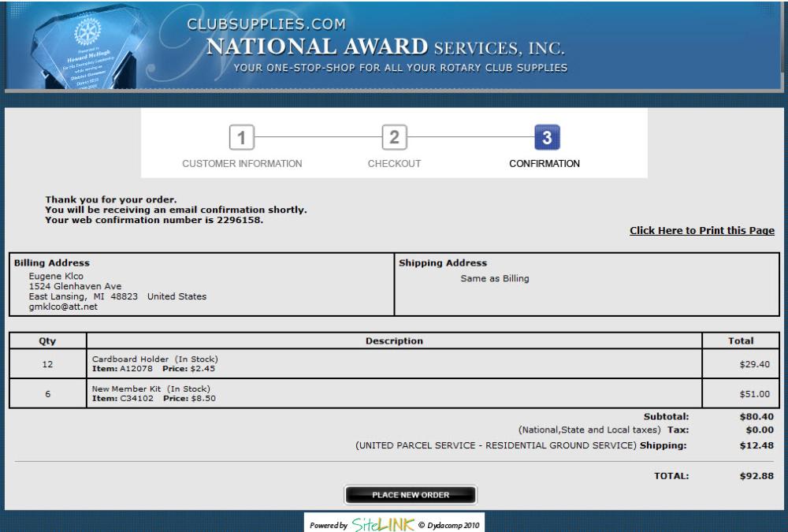Click the Billing Address heading
The width and height of the screenshot is (788, 532).
tap(52, 262)
